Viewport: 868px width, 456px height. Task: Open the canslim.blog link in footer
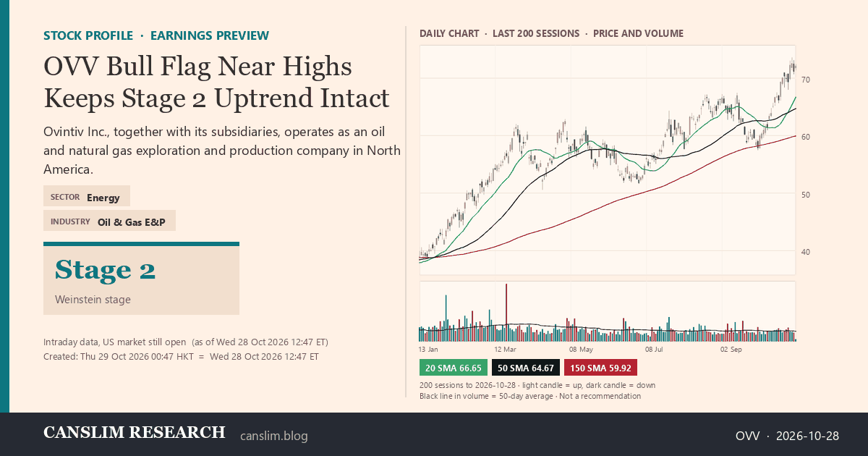click(273, 436)
